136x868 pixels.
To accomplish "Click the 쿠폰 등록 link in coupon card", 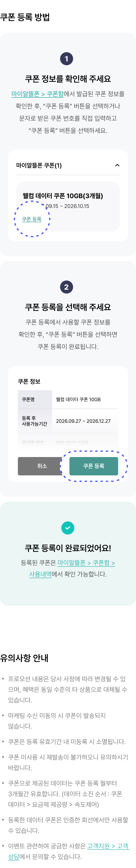I will (x=32, y=219).
